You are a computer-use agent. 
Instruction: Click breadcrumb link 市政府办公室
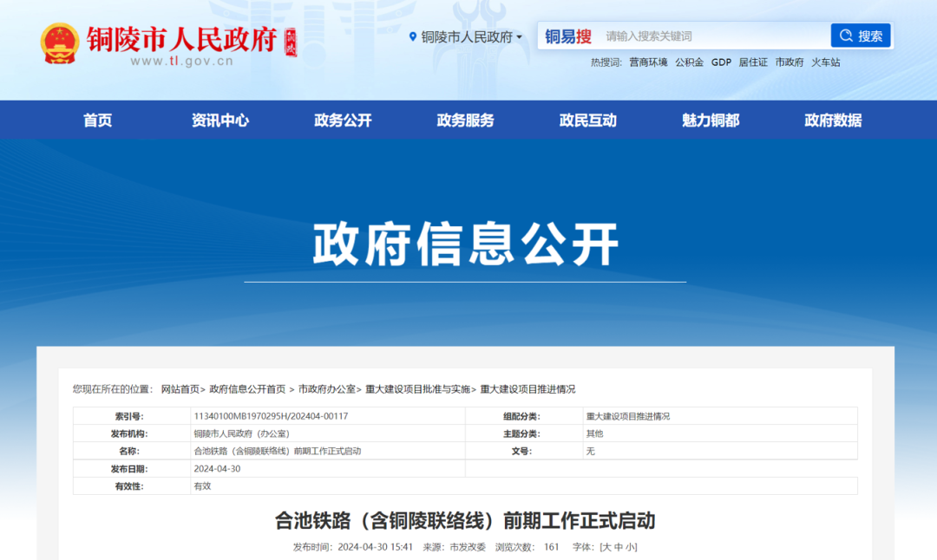(x=327, y=389)
